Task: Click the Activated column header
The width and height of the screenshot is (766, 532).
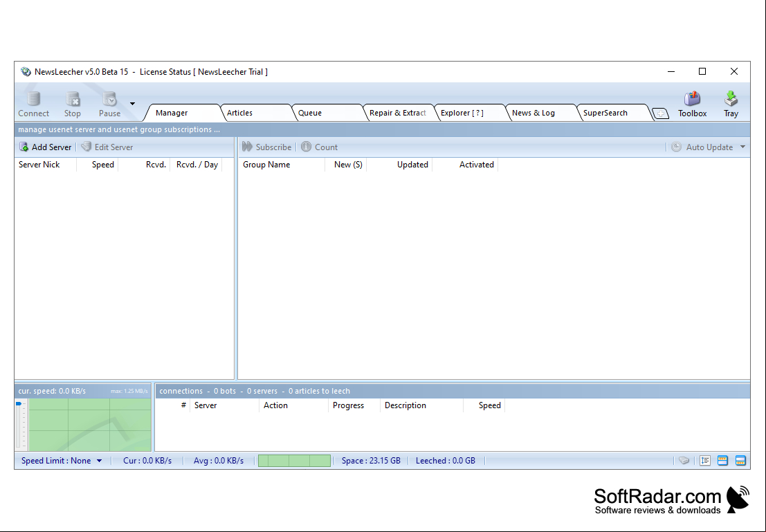Action: (x=465, y=165)
